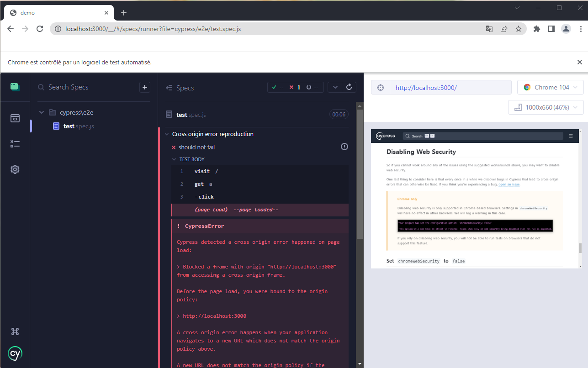Click the share page icon in address bar
The height and width of the screenshot is (368, 588).
click(x=504, y=29)
